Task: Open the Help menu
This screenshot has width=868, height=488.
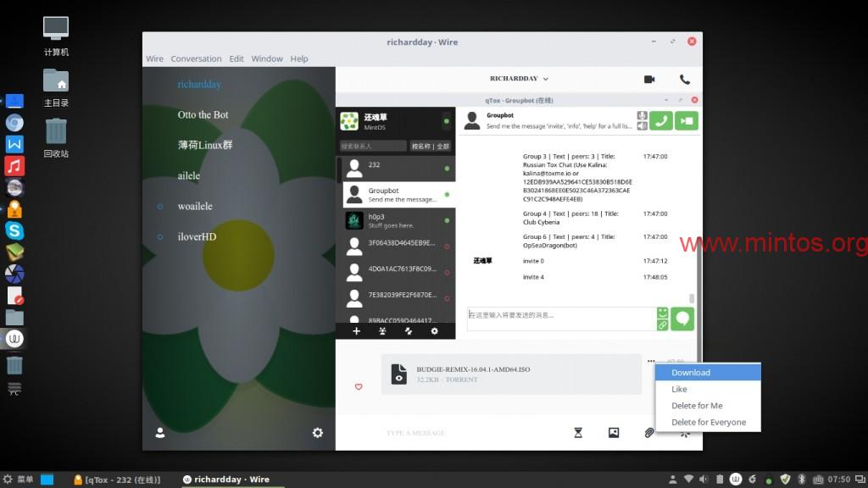Action: (299, 58)
